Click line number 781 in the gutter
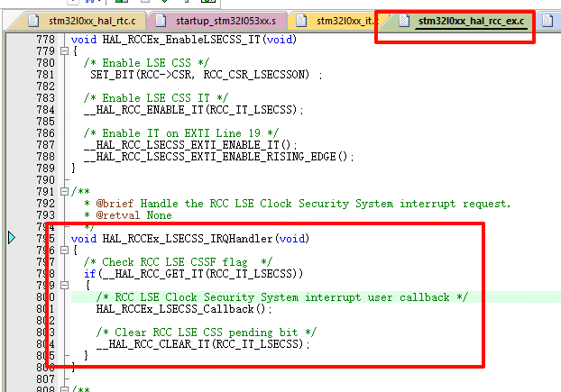This screenshot has height=392, width=561. [45, 75]
